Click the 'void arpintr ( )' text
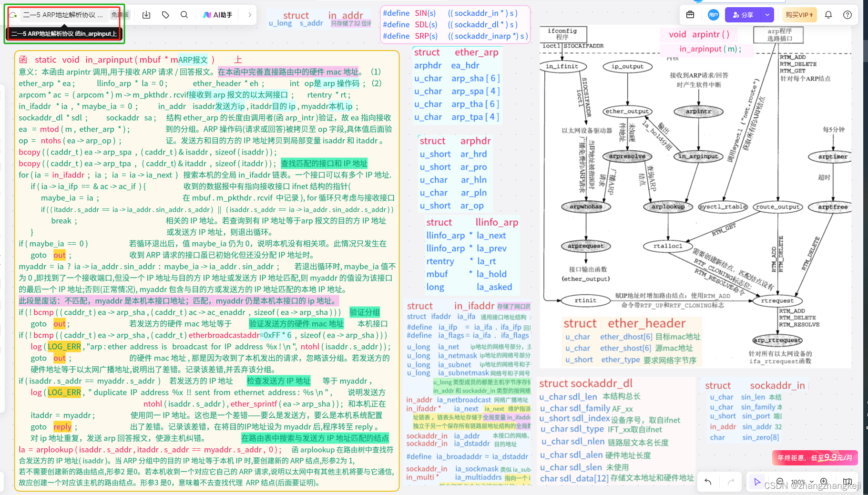The width and height of the screenshot is (868, 495). (699, 34)
